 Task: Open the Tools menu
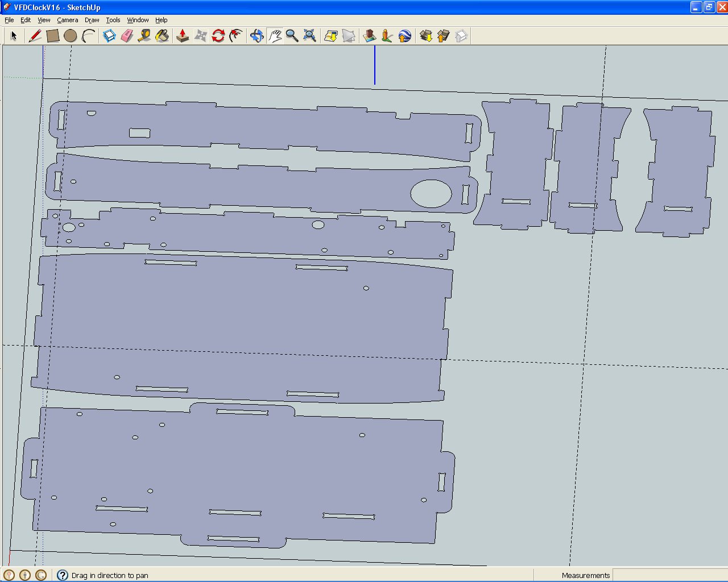coord(113,20)
